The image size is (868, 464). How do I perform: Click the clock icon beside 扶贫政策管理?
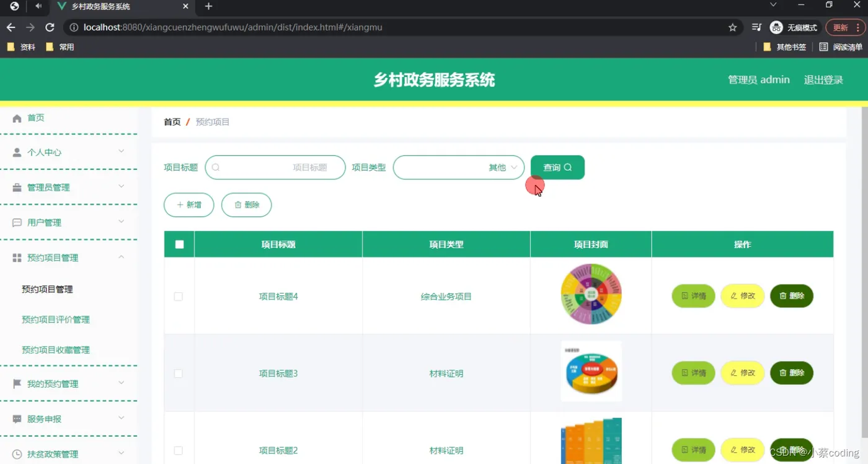pos(17,454)
